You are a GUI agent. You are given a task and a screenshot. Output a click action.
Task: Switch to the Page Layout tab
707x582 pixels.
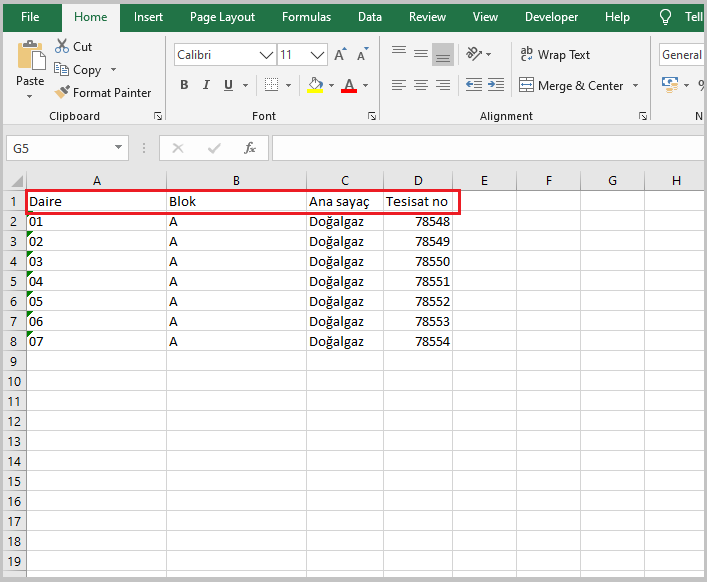[x=222, y=17]
